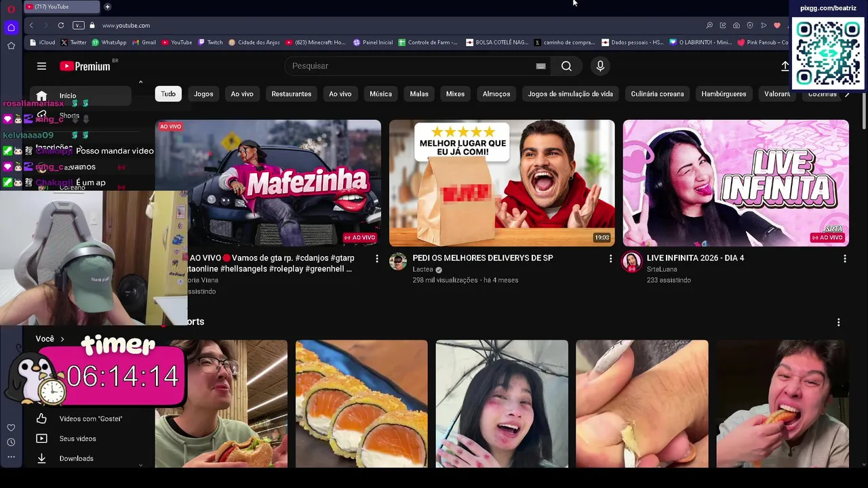Screen dimensions: 868x488
Task: Select the Tudo filter chip
Action: [168, 94]
